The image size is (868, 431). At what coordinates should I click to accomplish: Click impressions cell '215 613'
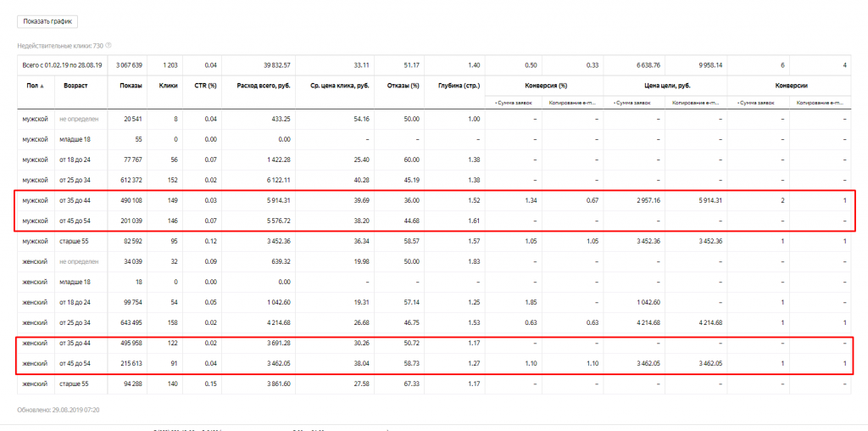click(131, 364)
